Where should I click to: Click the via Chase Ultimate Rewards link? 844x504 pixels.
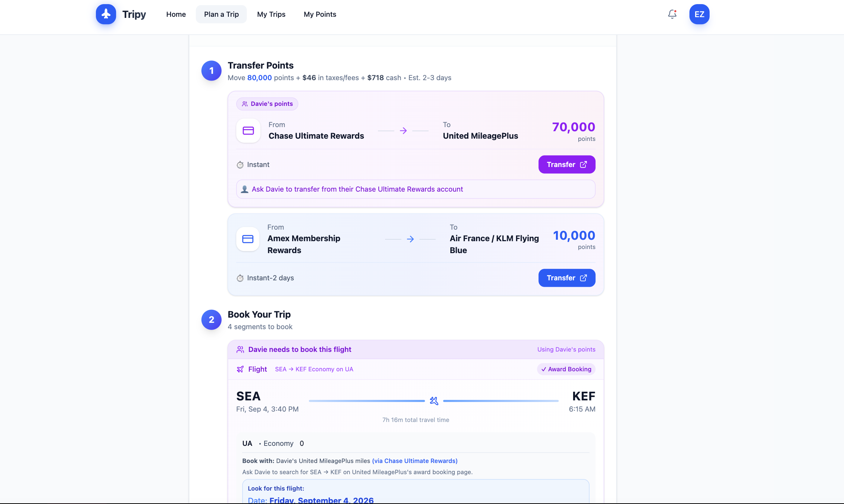click(415, 461)
